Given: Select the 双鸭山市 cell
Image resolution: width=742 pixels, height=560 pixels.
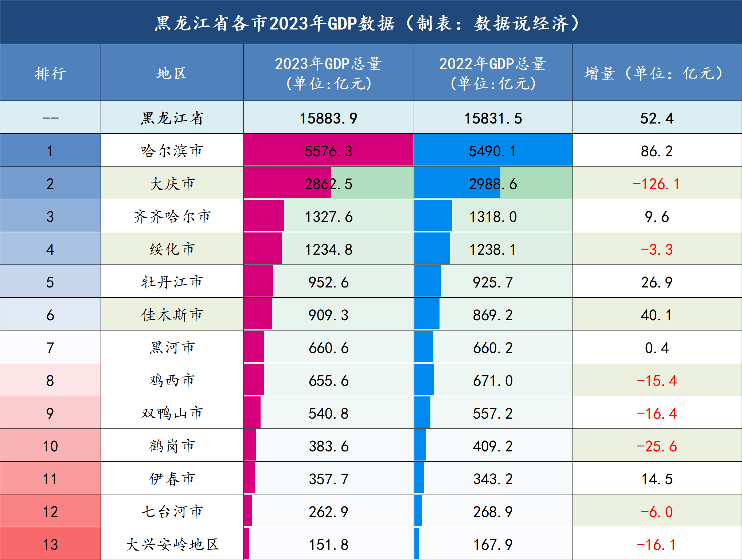Looking at the screenshot, I should click(x=172, y=413).
